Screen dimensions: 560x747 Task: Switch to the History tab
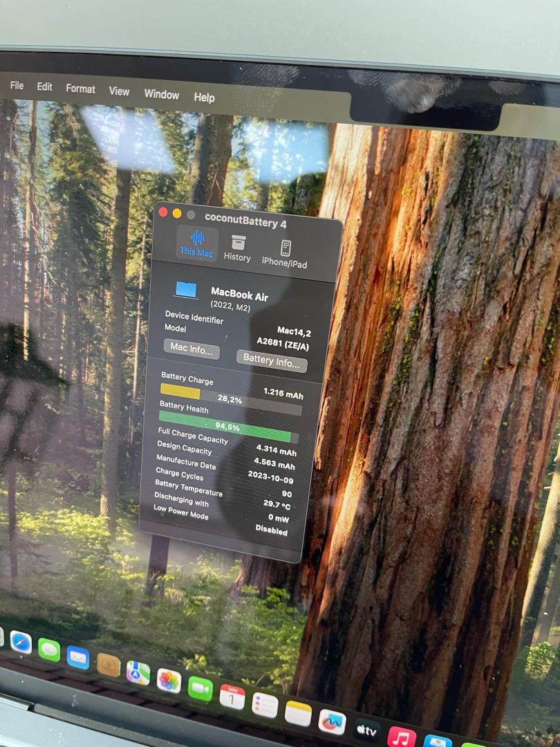click(237, 249)
